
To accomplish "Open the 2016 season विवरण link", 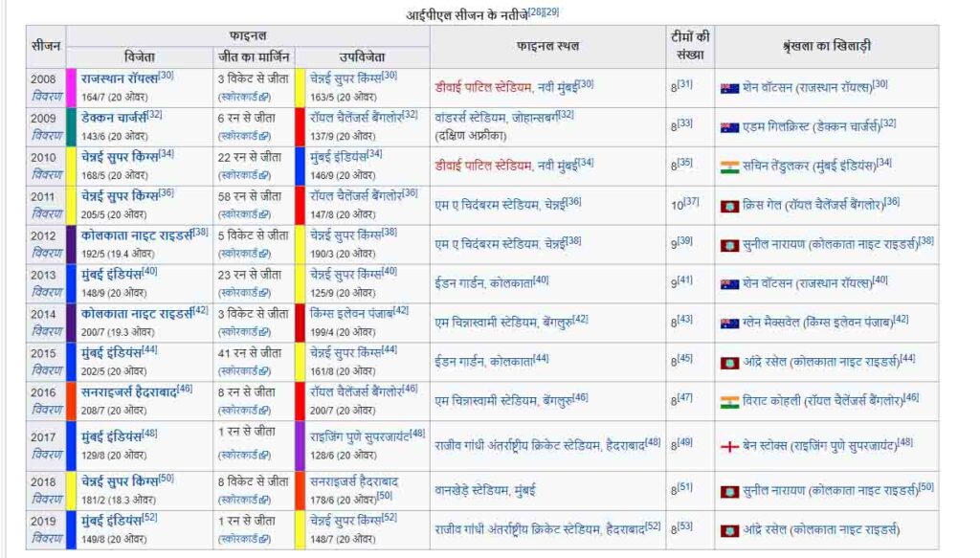I will coord(47,410).
